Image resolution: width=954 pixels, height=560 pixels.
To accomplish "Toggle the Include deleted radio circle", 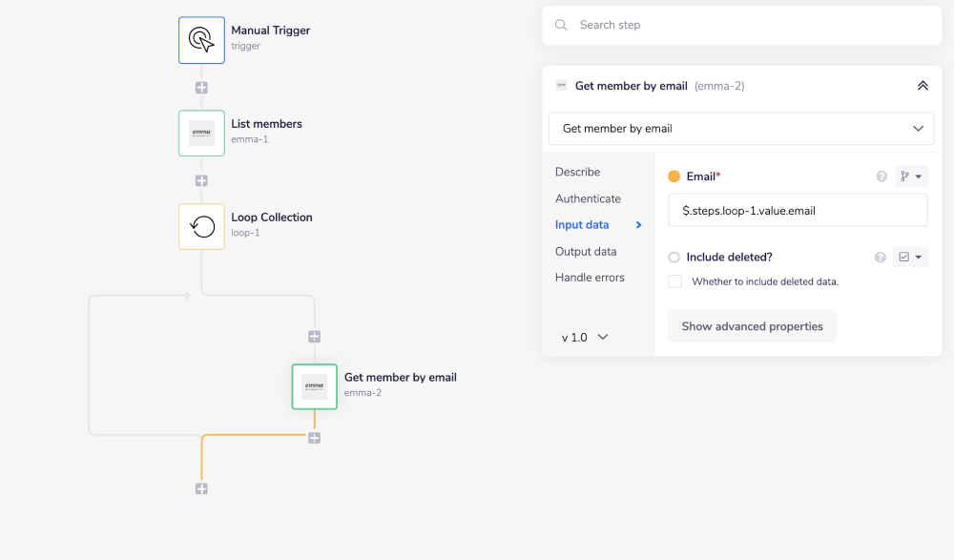I will pos(674,258).
